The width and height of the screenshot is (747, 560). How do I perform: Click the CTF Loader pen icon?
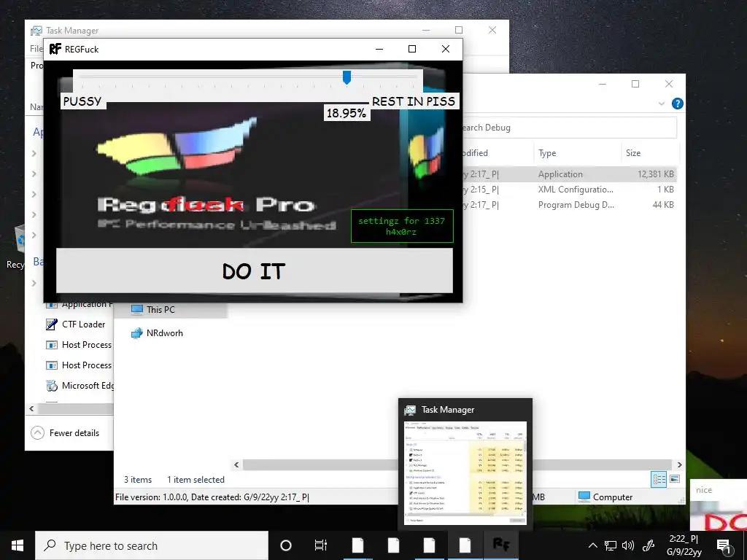52,324
